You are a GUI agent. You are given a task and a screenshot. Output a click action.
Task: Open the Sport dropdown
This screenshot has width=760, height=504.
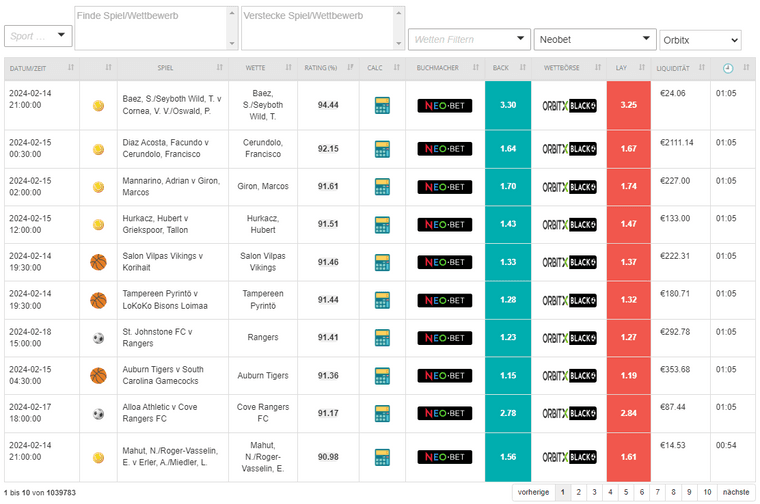click(38, 36)
